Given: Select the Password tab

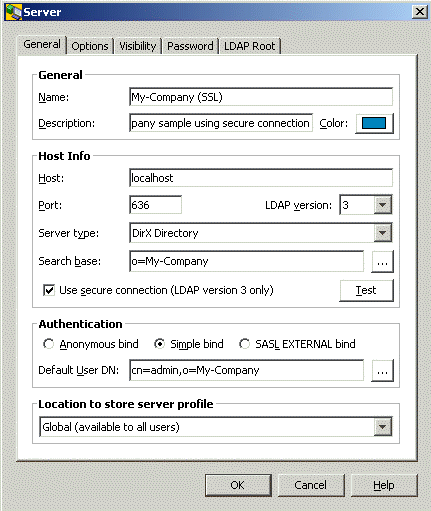Looking at the screenshot, I should click(190, 46).
